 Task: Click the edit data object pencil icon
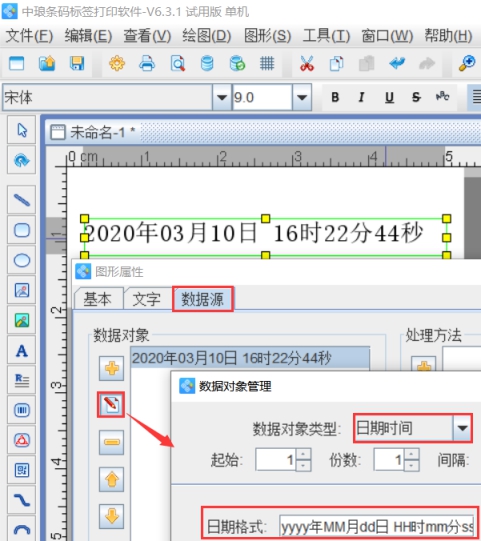pos(111,404)
